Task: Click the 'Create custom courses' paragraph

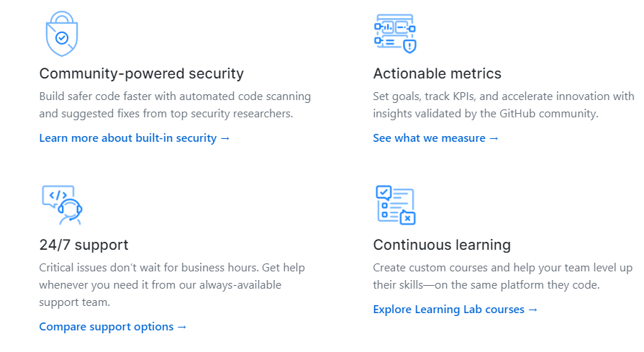Action: tap(503, 276)
